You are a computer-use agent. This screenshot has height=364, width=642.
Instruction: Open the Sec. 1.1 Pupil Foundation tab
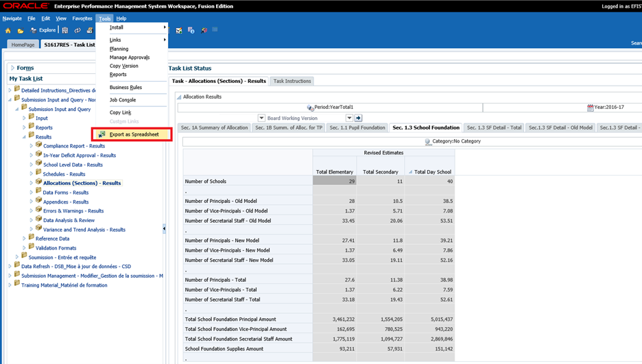(x=357, y=128)
